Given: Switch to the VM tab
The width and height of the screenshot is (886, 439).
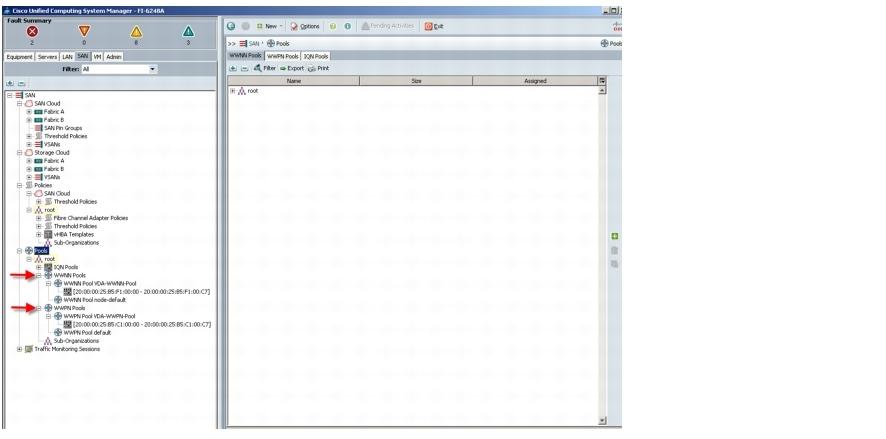Looking at the screenshot, I should tap(98, 57).
